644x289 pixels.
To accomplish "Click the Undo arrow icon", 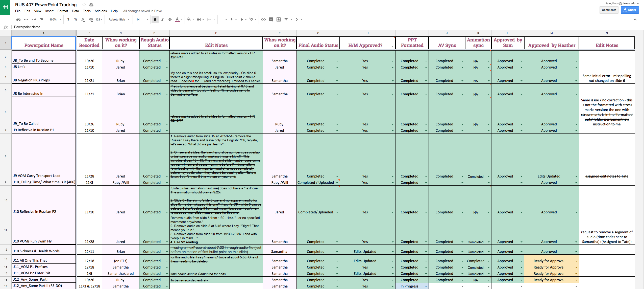I will coord(26,19).
